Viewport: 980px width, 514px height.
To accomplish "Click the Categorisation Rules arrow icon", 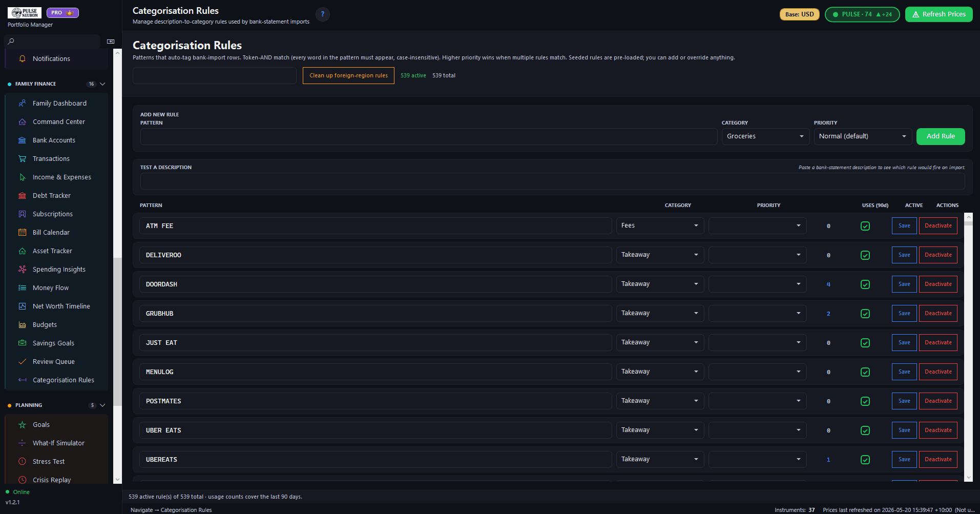I will pos(22,380).
